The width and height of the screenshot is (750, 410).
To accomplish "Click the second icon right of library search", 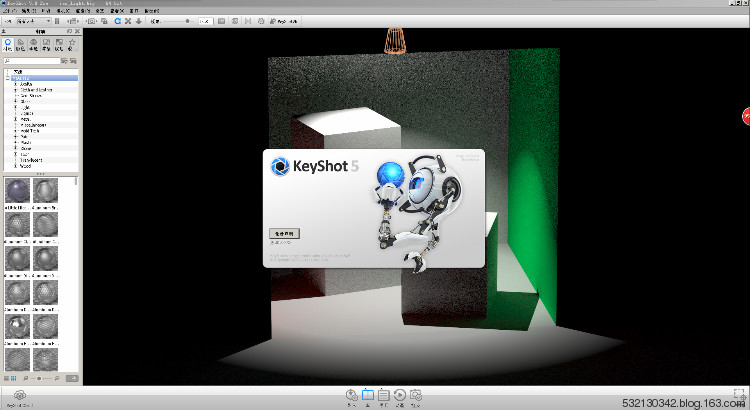I will [73, 61].
